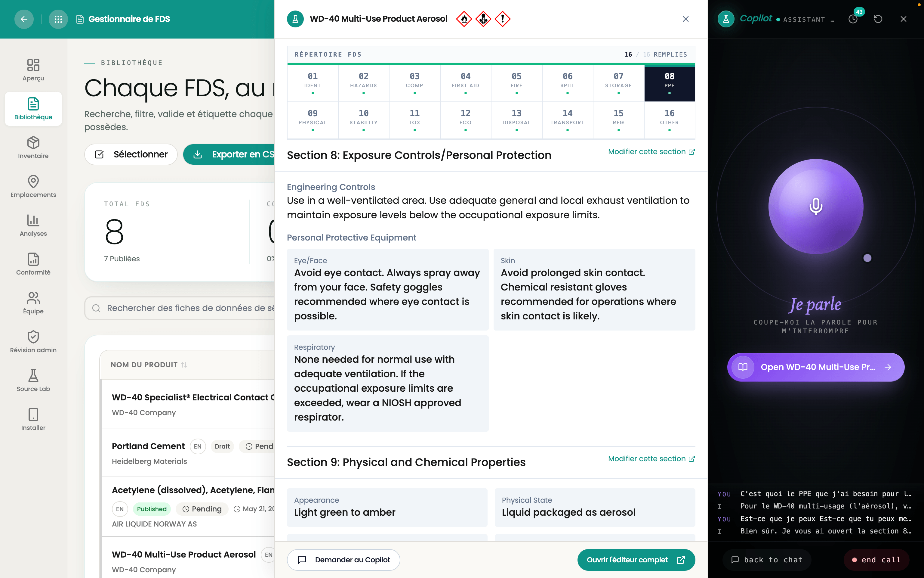
Task: Sort by Nom du produit column
Action: [149, 365]
